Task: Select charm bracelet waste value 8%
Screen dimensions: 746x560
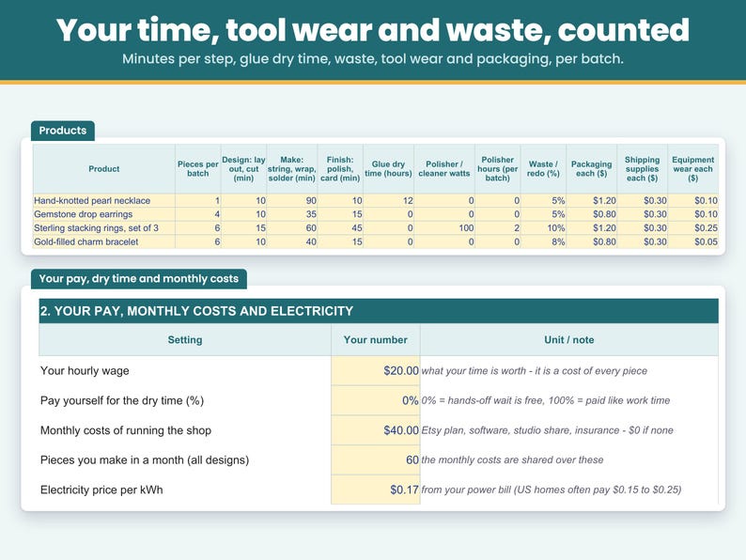Action: tap(543, 241)
